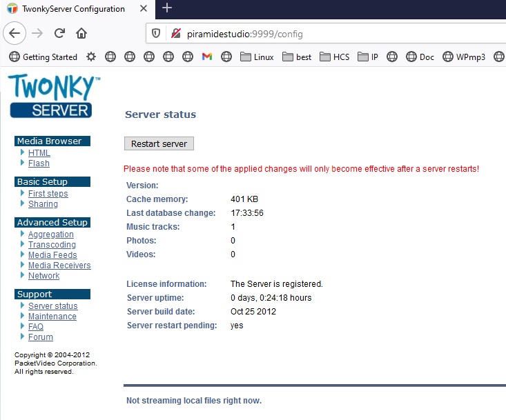Open the Server status link in sidebar
The width and height of the screenshot is (506, 420).
click(x=53, y=306)
